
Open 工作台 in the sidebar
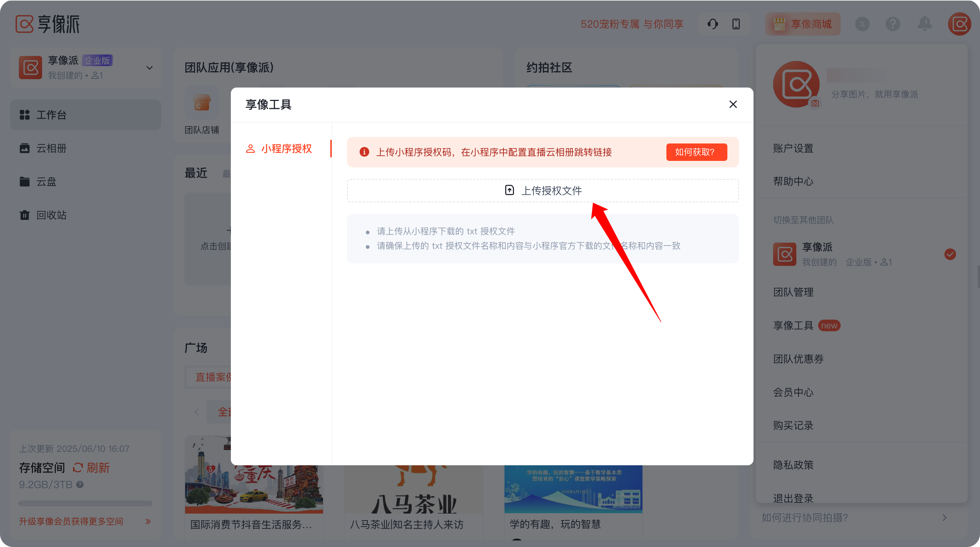85,114
